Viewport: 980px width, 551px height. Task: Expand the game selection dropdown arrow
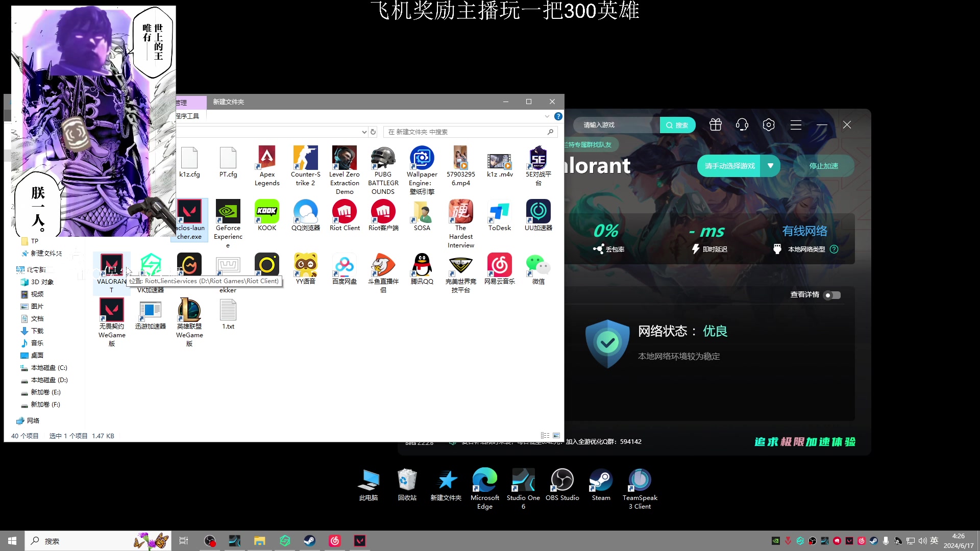[x=770, y=166]
